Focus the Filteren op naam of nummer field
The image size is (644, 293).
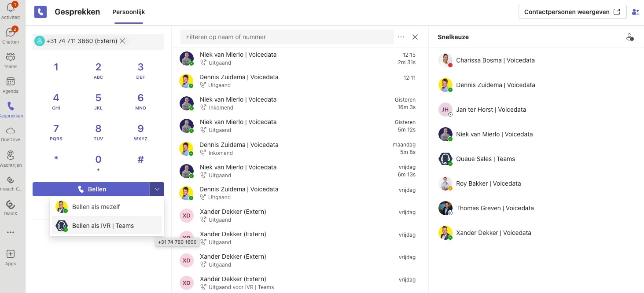287,37
